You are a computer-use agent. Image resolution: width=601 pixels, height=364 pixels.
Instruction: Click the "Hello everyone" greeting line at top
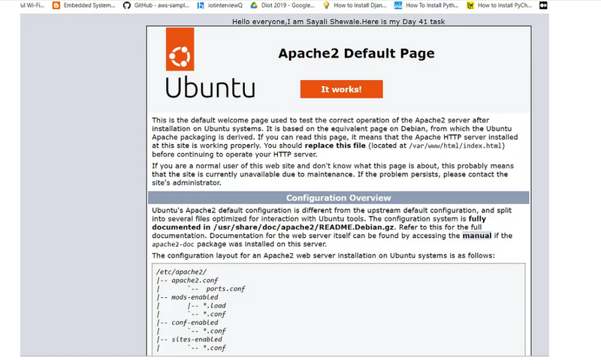(x=339, y=22)
